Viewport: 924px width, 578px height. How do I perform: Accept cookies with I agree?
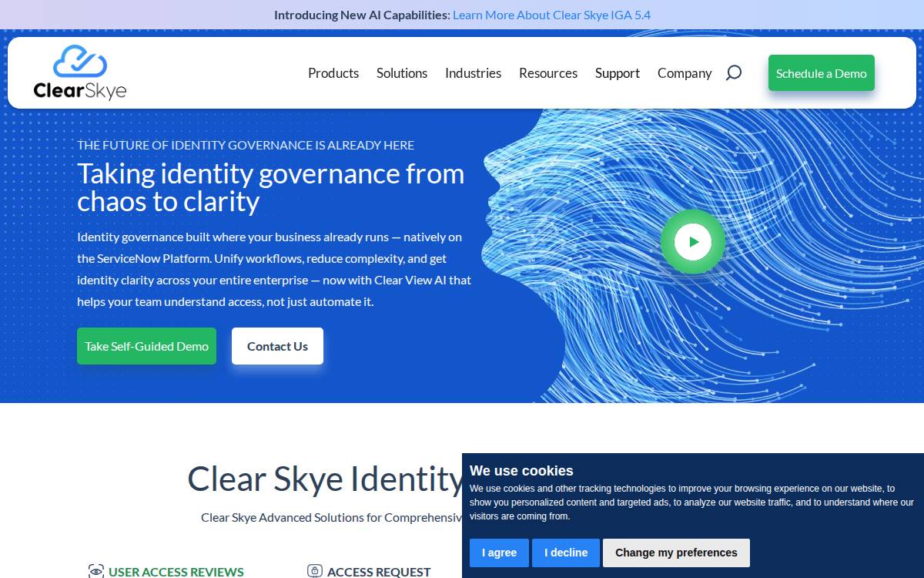pyautogui.click(x=499, y=553)
